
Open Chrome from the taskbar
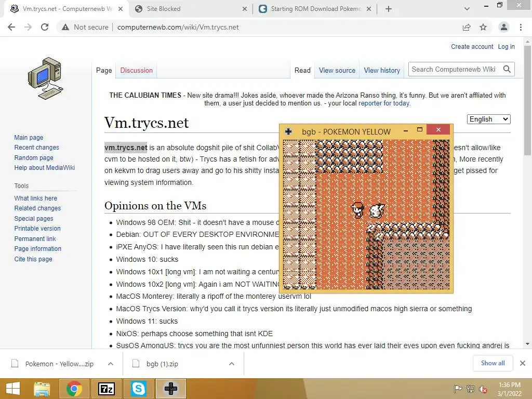pos(74,389)
